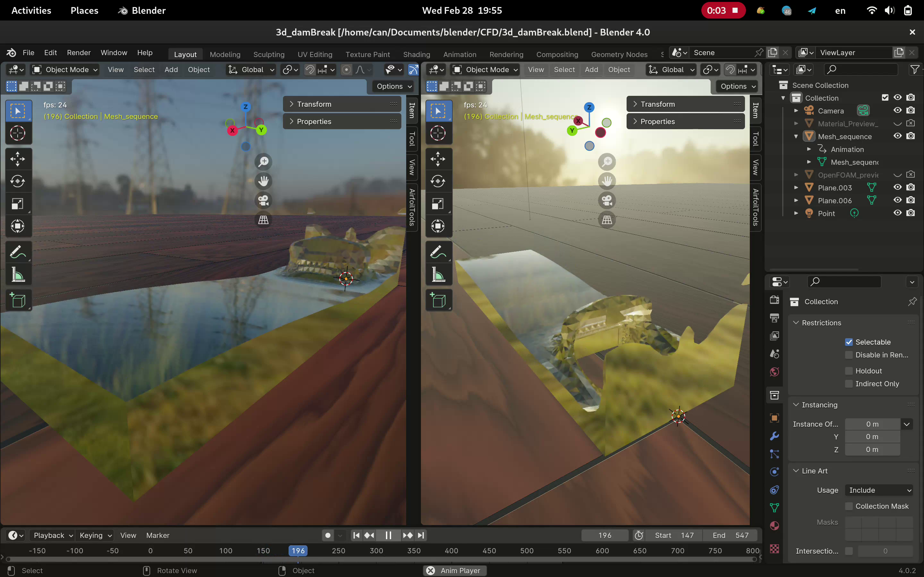Expand the Camera item in outliner
924x577 pixels.
tap(796, 111)
